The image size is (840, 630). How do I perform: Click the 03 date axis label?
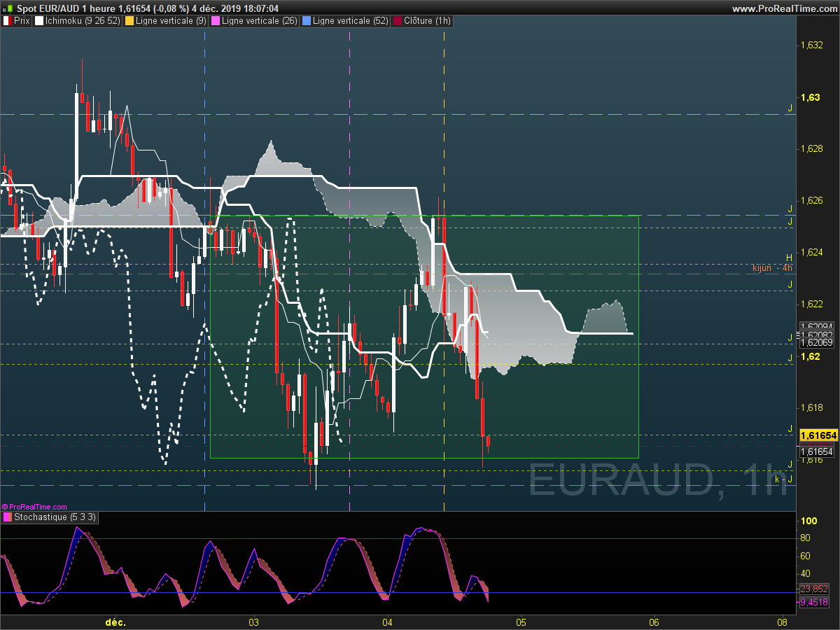(x=254, y=622)
